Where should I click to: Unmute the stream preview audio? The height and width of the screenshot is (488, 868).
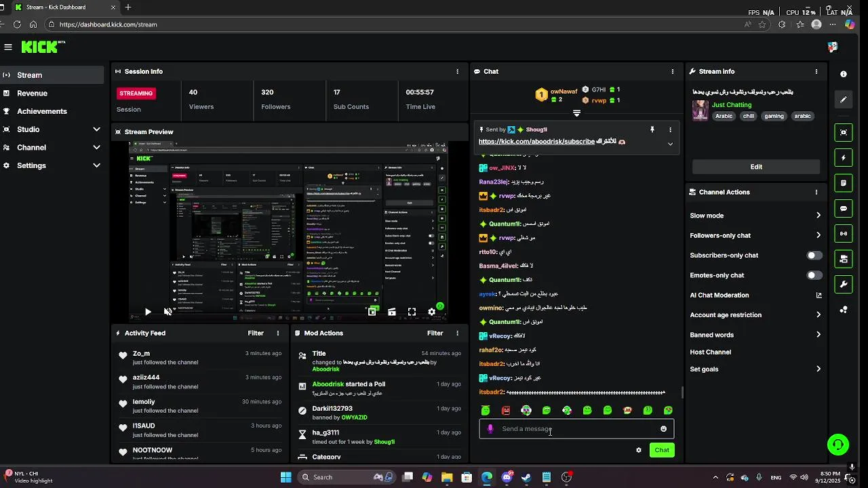pyautogui.click(x=167, y=312)
